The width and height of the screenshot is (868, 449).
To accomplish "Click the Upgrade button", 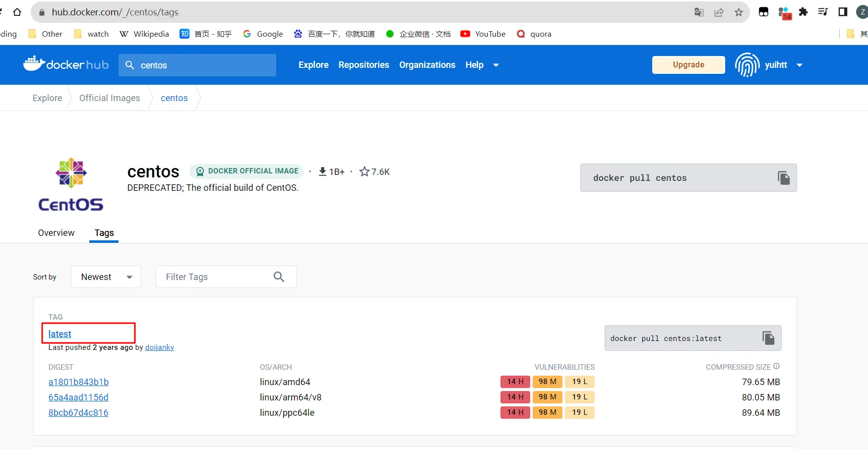I will pos(688,65).
